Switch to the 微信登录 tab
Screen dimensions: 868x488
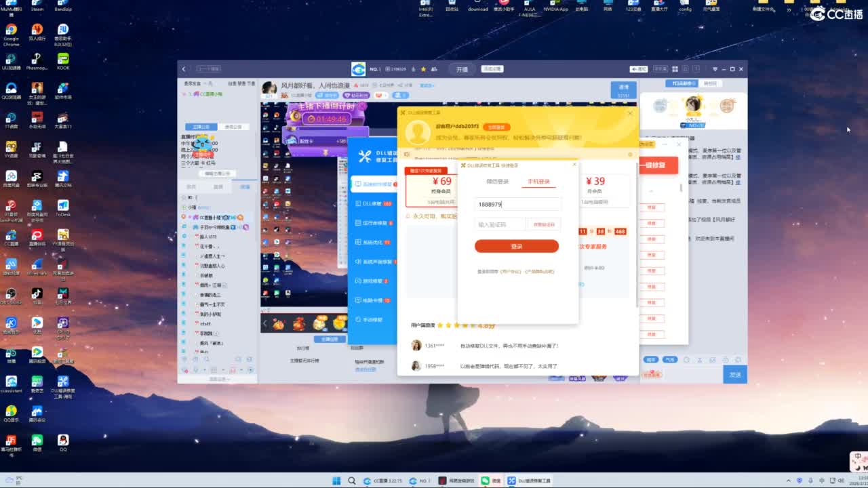coord(497,182)
